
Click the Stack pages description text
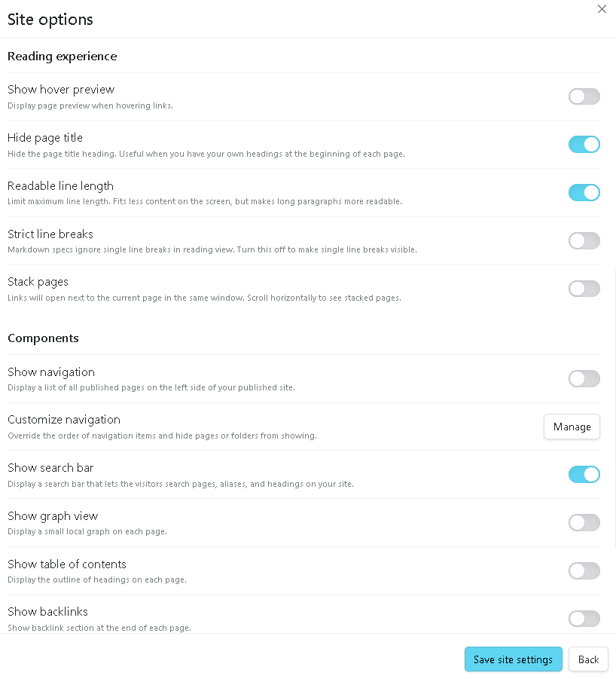tap(204, 298)
